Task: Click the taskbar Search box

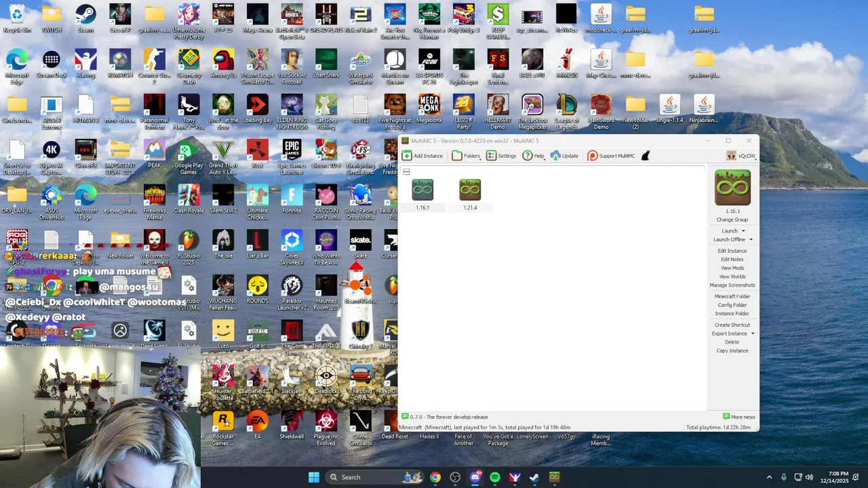Action: click(x=374, y=477)
